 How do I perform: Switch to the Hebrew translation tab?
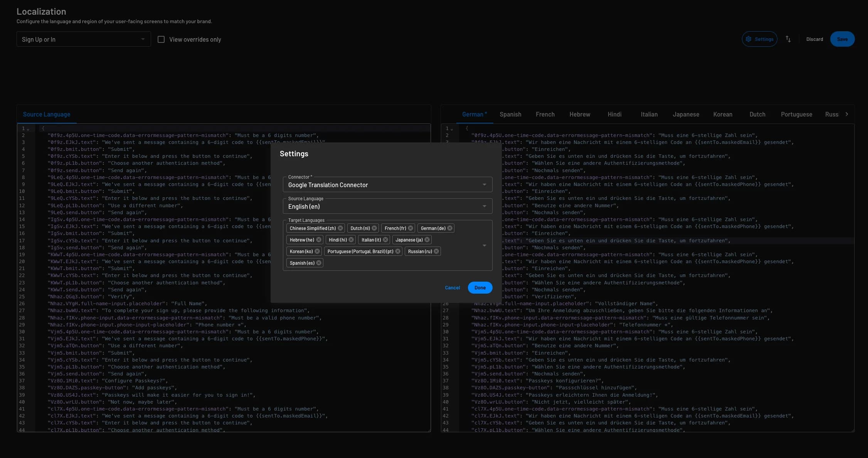[580, 114]
